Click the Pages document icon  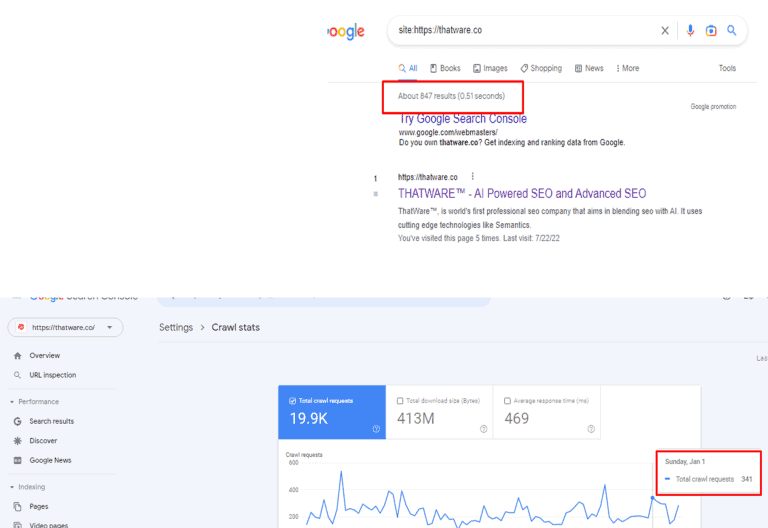pyautogui.click(x=18, y=506)
